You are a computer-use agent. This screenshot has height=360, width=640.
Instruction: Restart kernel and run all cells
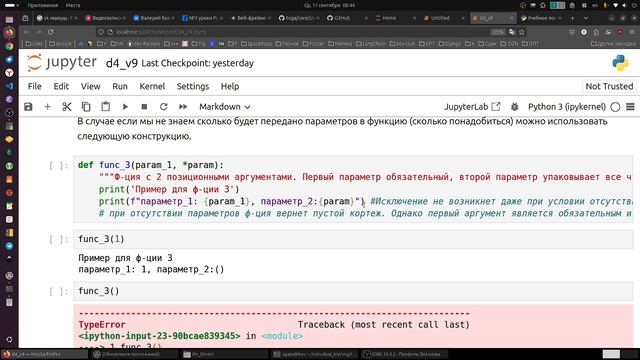point(183,107)
